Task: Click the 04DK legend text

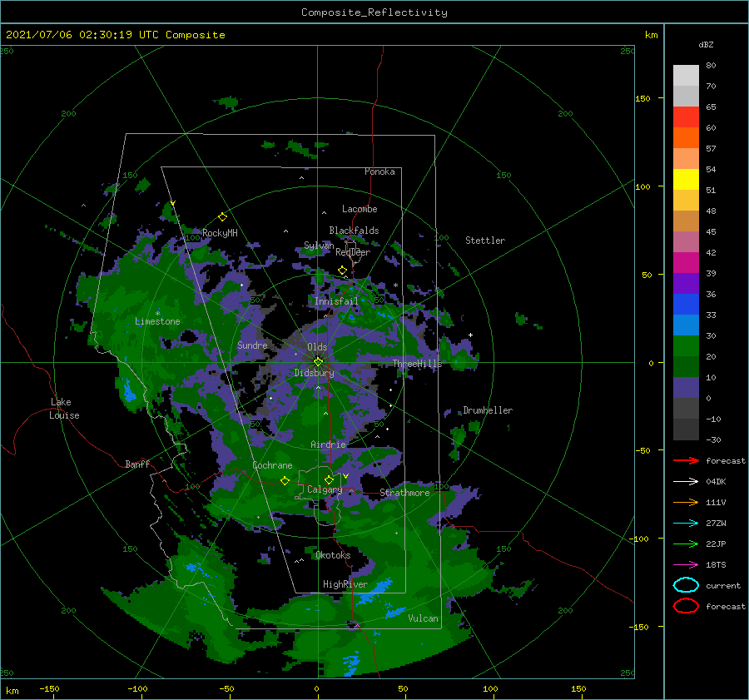Action: point(716,482)
